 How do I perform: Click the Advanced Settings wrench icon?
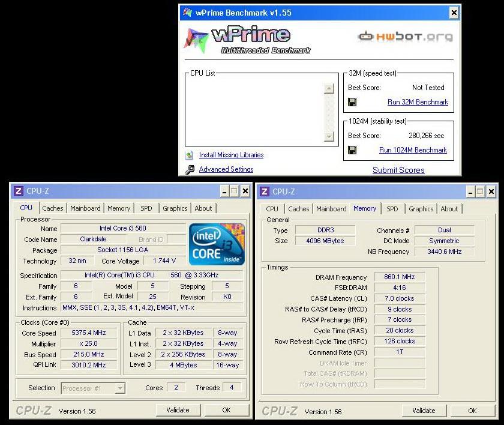tap(190, 169)
